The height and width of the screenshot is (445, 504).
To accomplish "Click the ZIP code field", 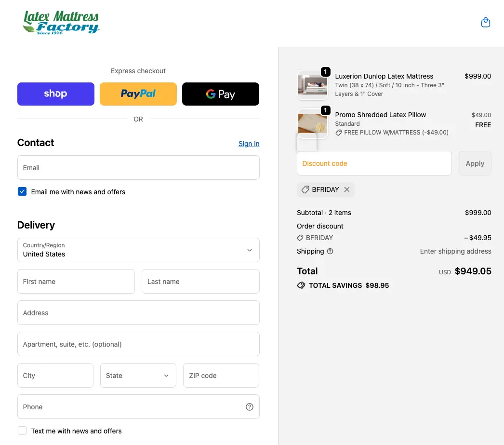I will (221, 376).
